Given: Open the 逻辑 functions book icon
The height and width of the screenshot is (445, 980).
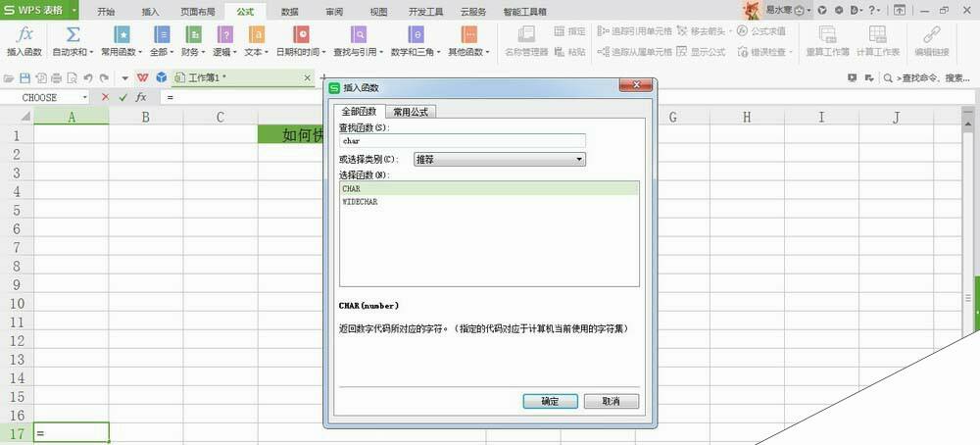Looking at the screenshot, I should click(x=225, y=34).
